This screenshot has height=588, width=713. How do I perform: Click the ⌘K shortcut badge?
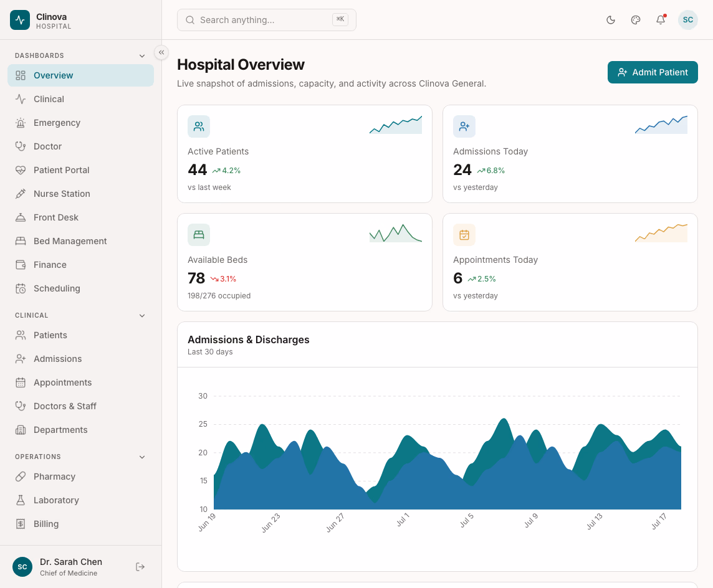(x=340, y=19)
